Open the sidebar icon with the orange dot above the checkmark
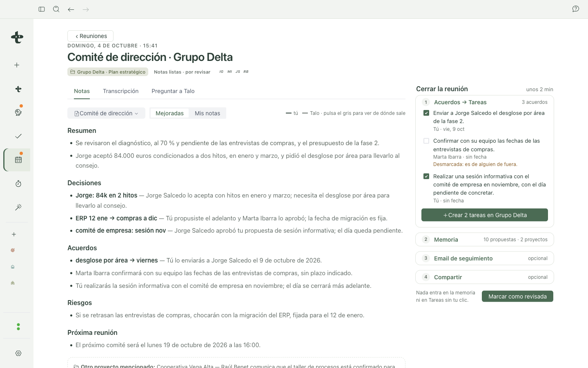 click(x=18, y=112)
